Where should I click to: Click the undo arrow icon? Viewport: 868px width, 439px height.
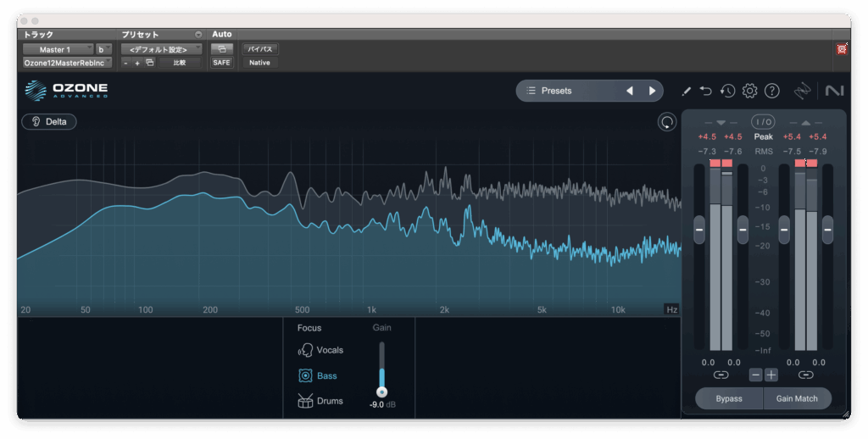706,91
